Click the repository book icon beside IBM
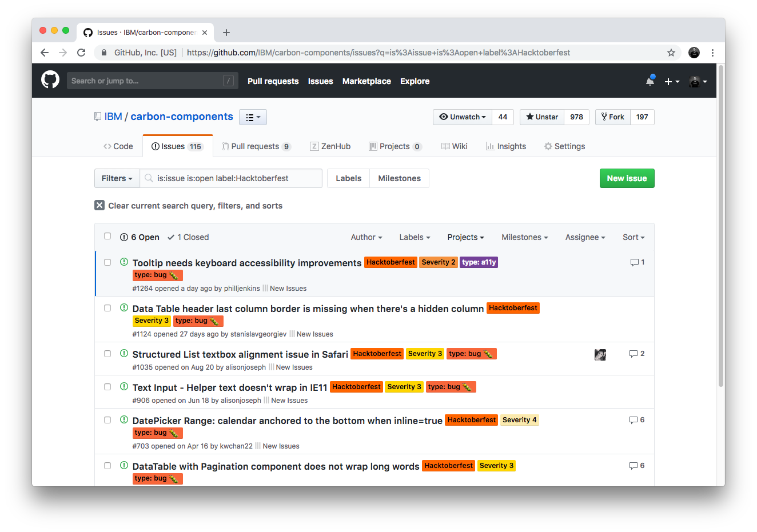The width and height of the screenshot is (757, 532). [x=98, y=117]
